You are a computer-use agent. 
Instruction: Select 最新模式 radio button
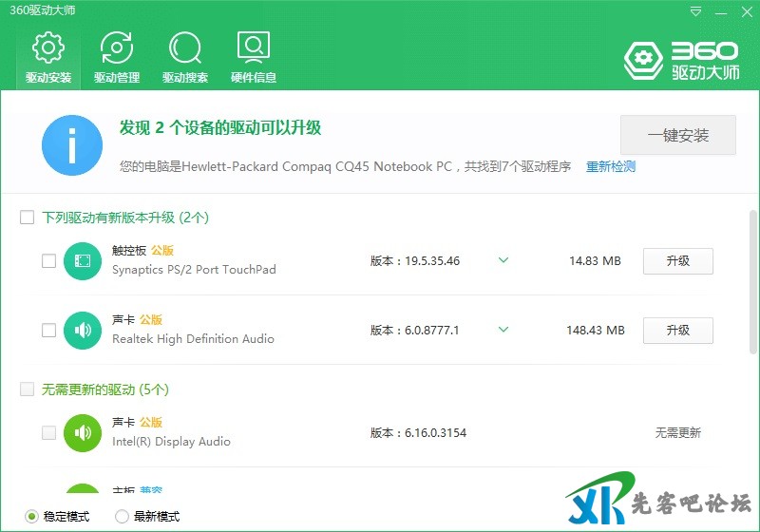pyautogui.click(x=122, y=517)
